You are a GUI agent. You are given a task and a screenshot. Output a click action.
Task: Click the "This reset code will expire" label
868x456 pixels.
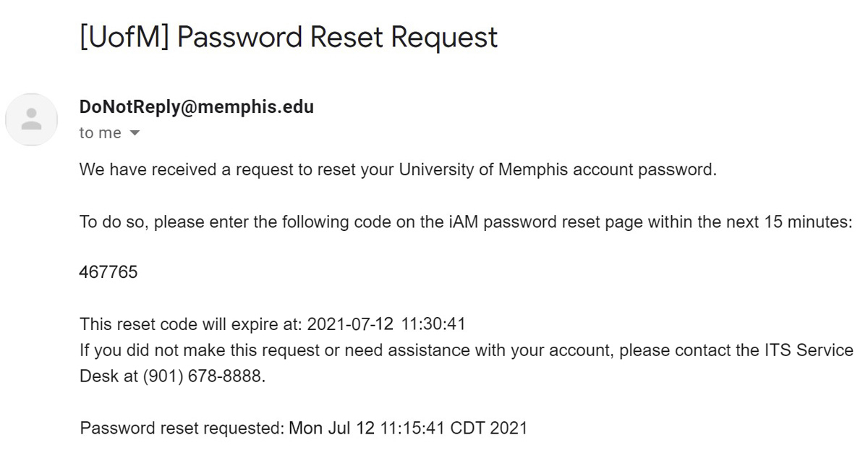pos(190,324)
